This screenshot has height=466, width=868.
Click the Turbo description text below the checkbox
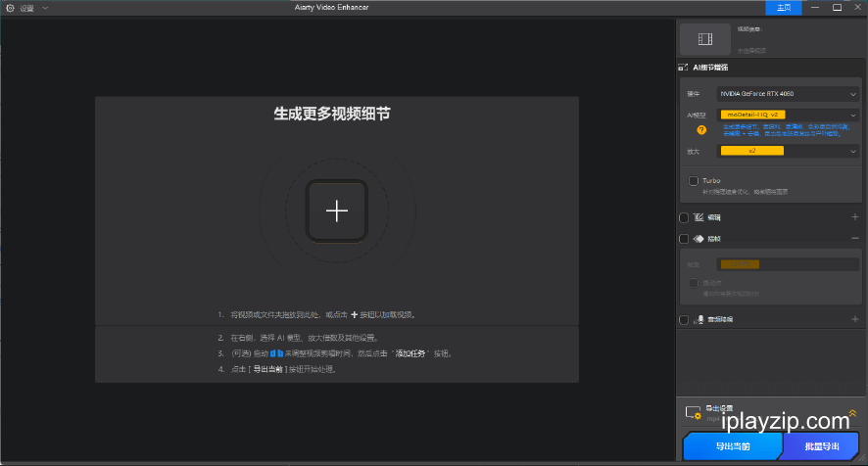pos(746,192)
